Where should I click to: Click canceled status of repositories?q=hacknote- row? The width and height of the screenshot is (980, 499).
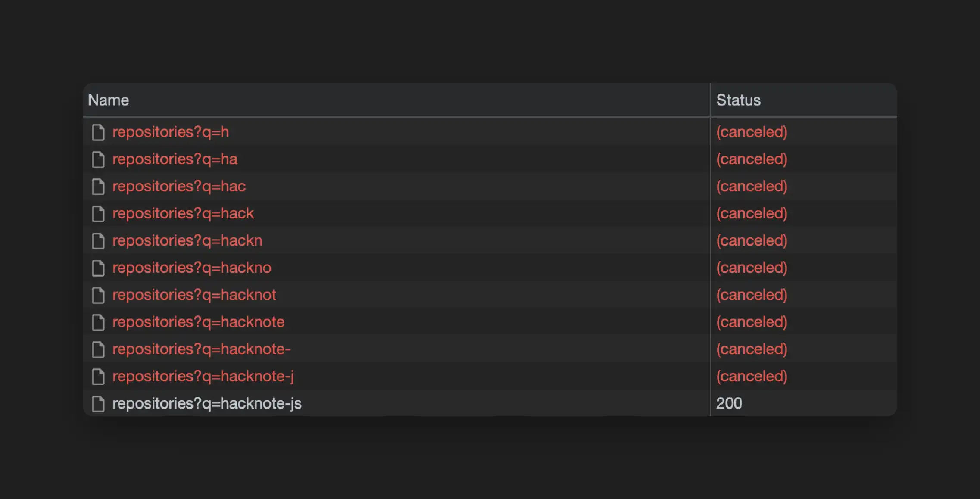point(752,349)
